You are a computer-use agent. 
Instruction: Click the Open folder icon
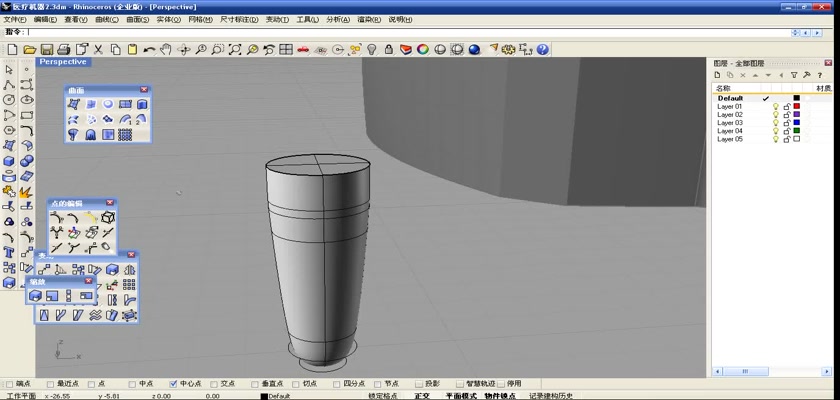tap(30, 49)
